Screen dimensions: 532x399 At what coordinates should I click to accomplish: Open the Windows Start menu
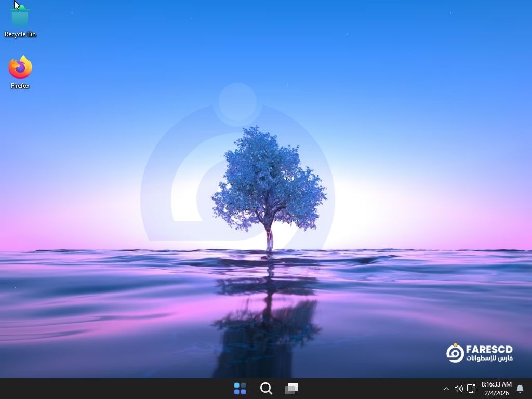(240, 388)
